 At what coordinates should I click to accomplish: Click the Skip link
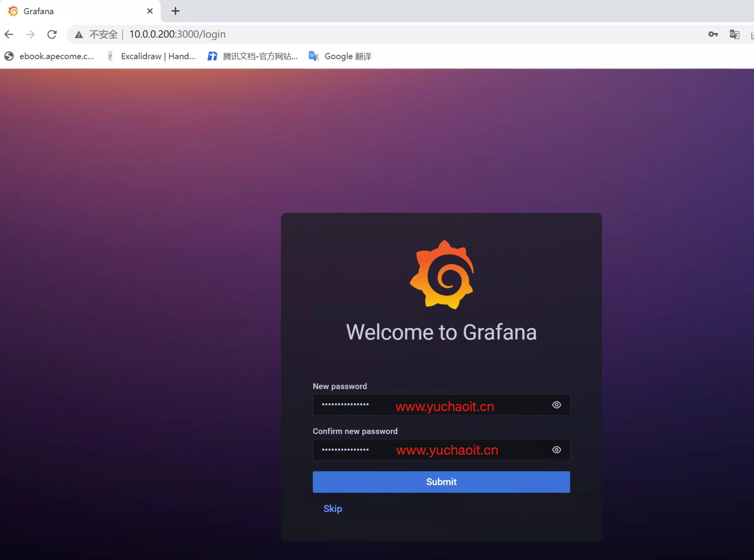333,508
